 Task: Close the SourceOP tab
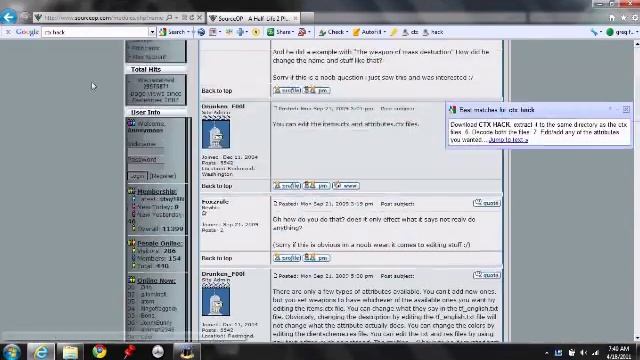tap(296, 18)
